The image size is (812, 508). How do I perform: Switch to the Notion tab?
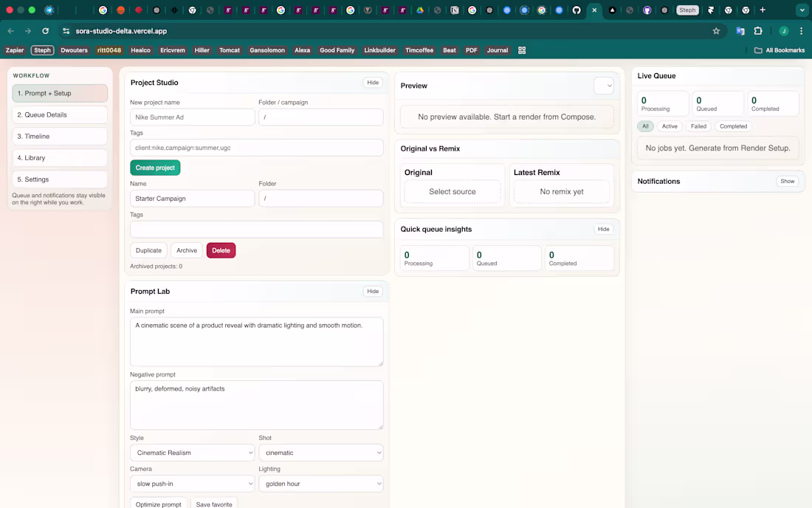click(x=455, y=10)
